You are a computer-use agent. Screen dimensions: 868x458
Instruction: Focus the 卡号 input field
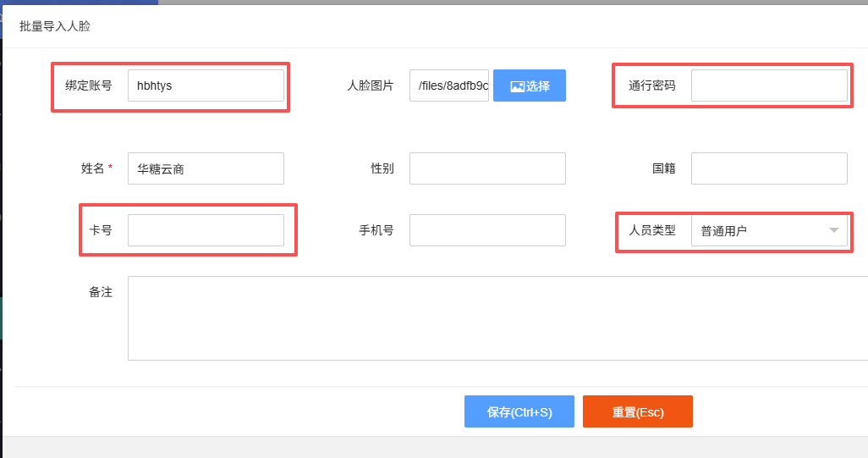[x=206, y=230]
